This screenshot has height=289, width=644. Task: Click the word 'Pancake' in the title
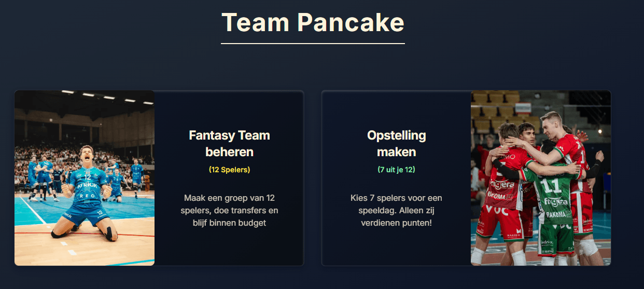[x=351, y=23]
